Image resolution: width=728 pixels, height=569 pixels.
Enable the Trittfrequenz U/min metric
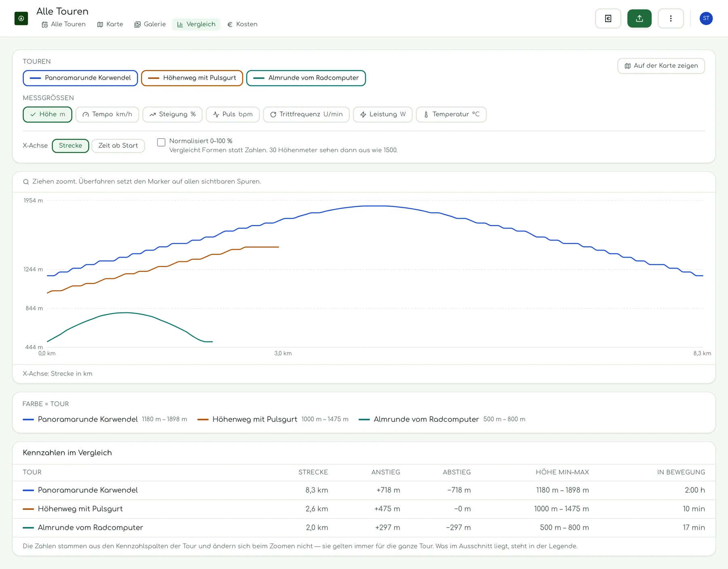(306, 114)
